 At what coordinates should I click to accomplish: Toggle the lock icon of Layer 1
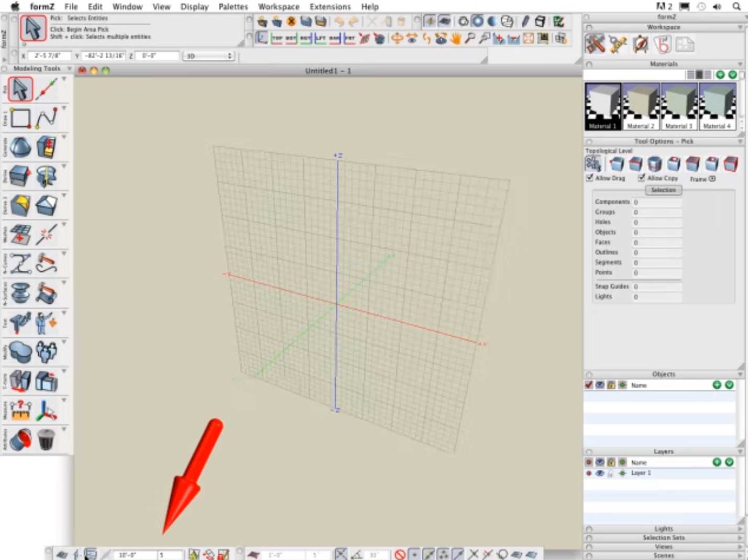611,473
